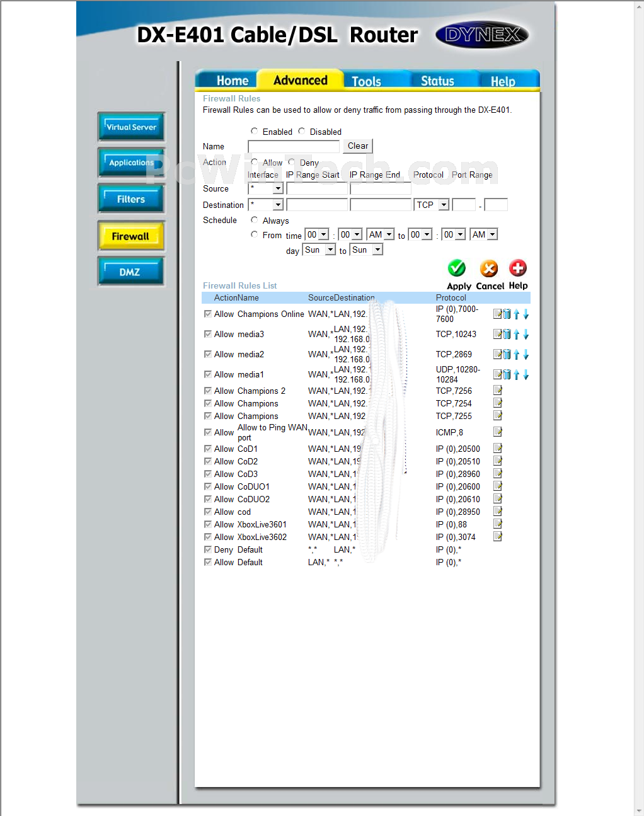The image size is (644, 816).
Task: Edit the CoDUO1 rule
Action: 498,486
